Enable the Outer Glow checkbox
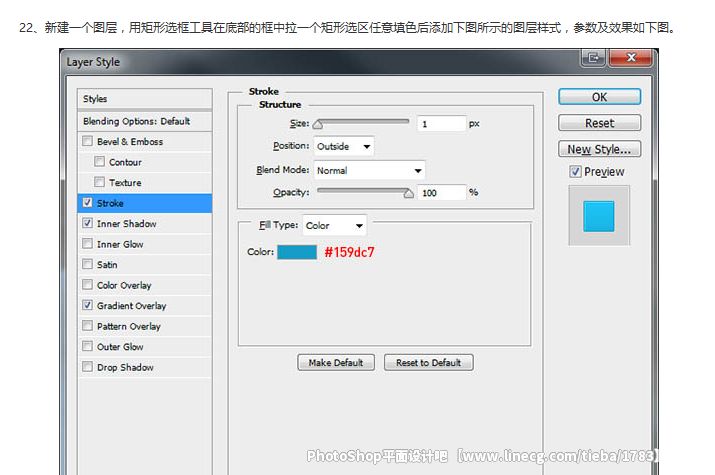Viewport: 715px width, 475px height. coord(88,346)
